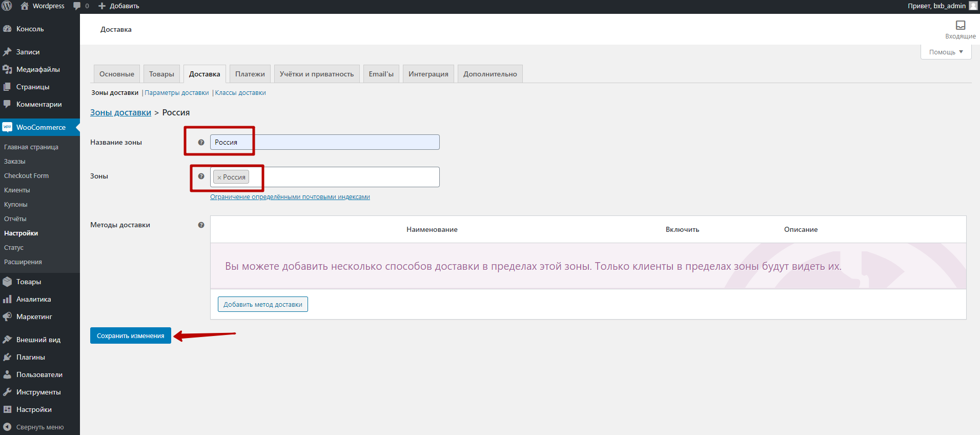Open Классы доставки subsection
Viewport: 980px width, 435px height.
tap(240, 93)
